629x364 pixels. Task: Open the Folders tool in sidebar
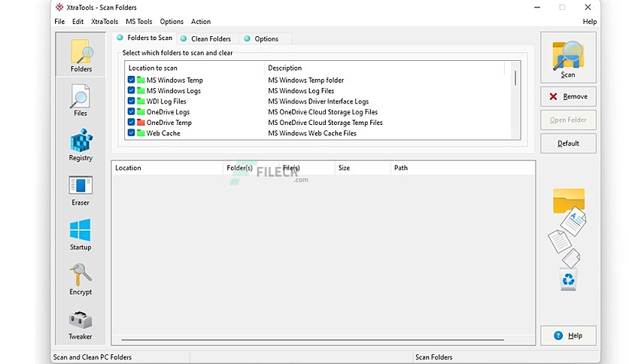[x=81, y=55]
